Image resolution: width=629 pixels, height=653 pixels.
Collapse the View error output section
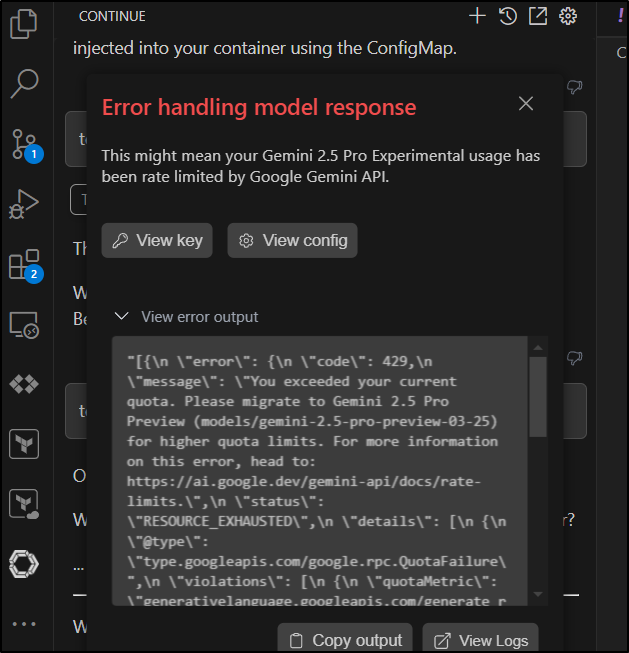[186, 317]
